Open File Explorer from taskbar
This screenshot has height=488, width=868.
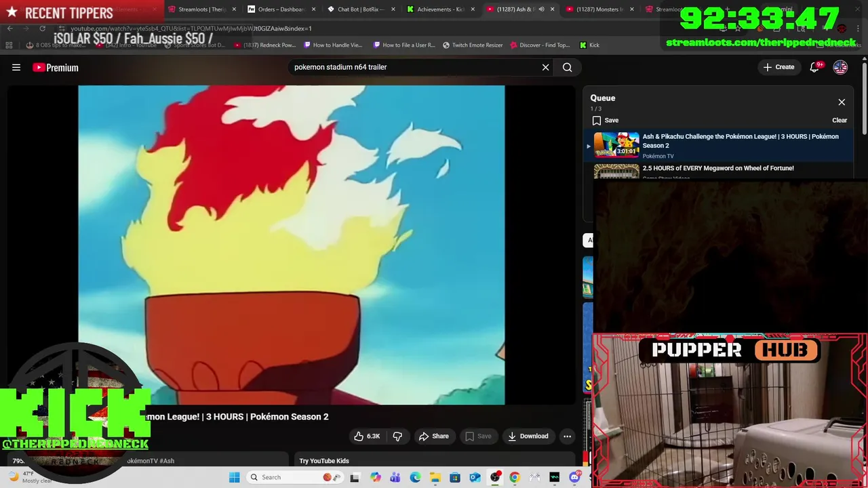coord(435,477)
